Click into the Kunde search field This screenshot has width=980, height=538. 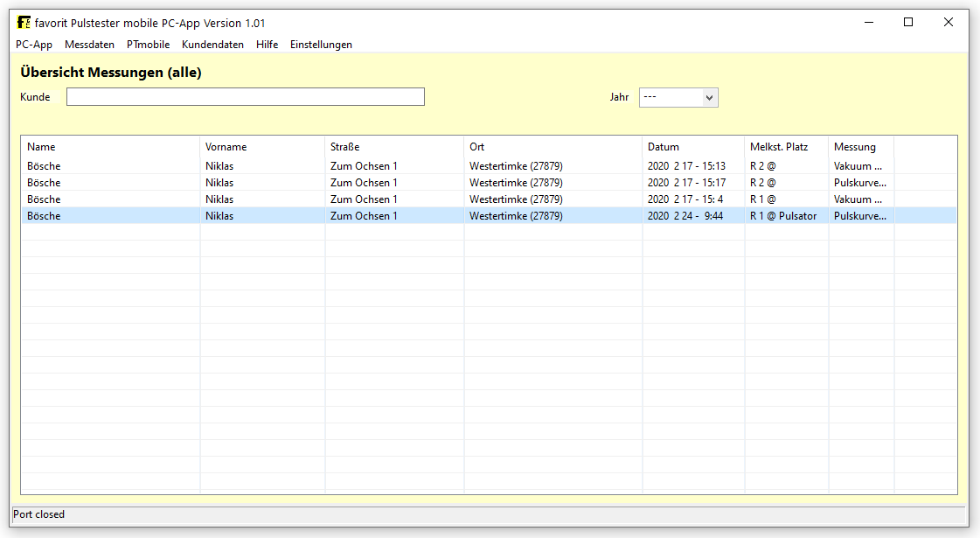coord(246,97)
